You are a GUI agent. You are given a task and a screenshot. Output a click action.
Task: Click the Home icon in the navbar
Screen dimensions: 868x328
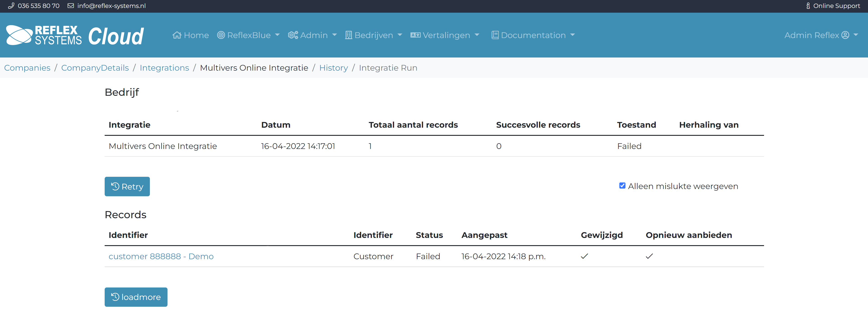point(178,35)
